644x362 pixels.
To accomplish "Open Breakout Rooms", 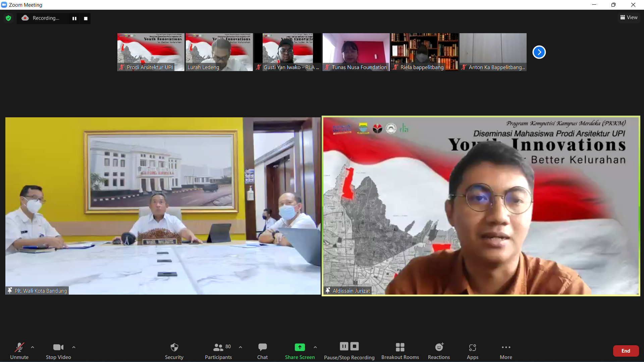I will click(x=400, y=351).
